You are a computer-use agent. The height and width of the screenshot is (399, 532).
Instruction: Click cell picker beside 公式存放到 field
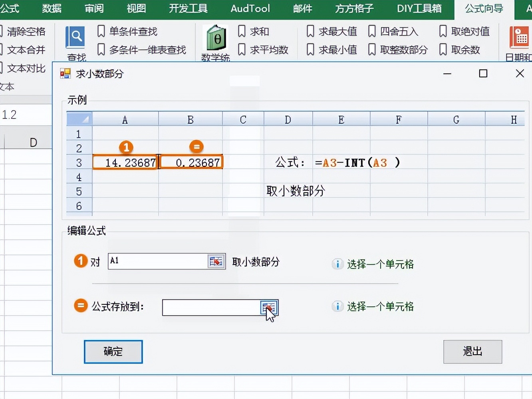click(x=269, y=308)
